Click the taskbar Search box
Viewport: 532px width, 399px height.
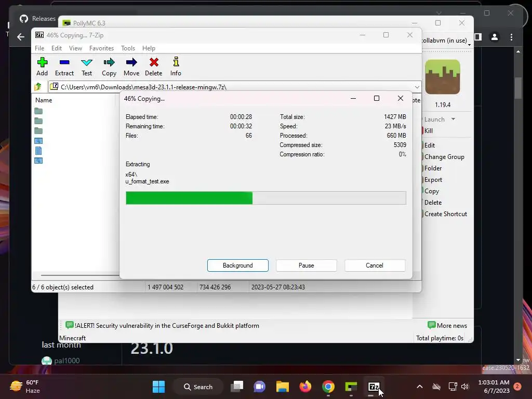pyautogui.click(x=198, y=387)
